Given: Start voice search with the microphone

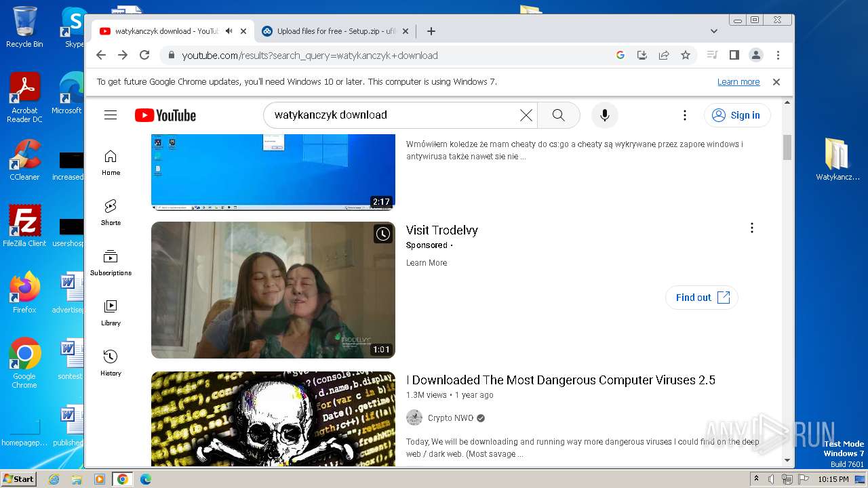Looking at the screenshot, I should pyautogui.click(x=604, y=115).
